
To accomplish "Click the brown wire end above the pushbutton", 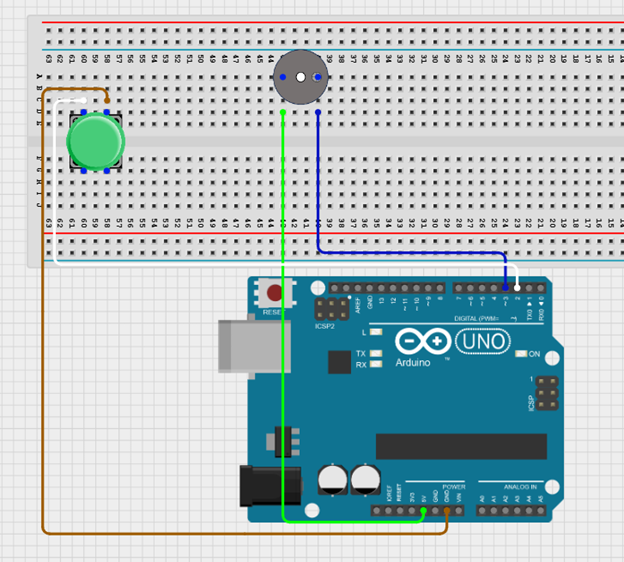I will click(107, 101).
